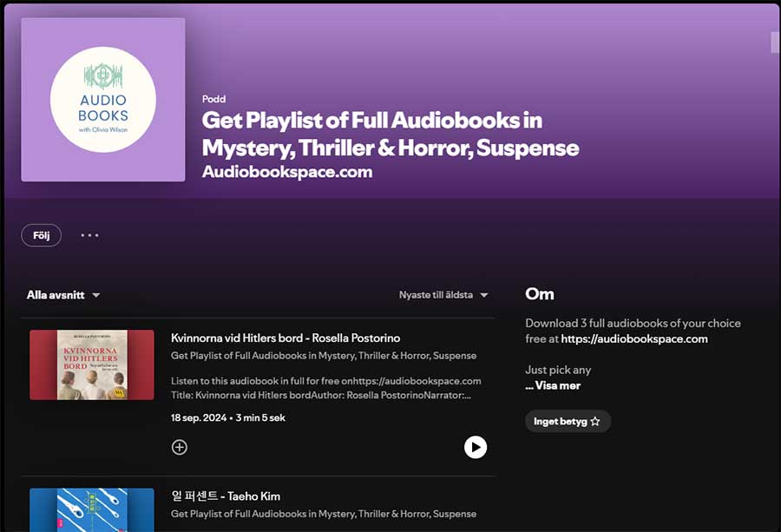The height and width of the screenshot is (532, 781).
Task: Open the 일 퍼센트 - Taeho Kim episode title
Action: [226, 496]
